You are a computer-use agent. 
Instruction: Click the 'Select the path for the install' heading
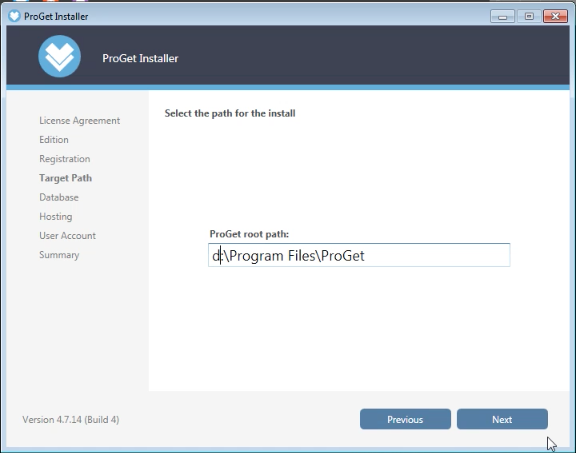[x=230, y=113]
